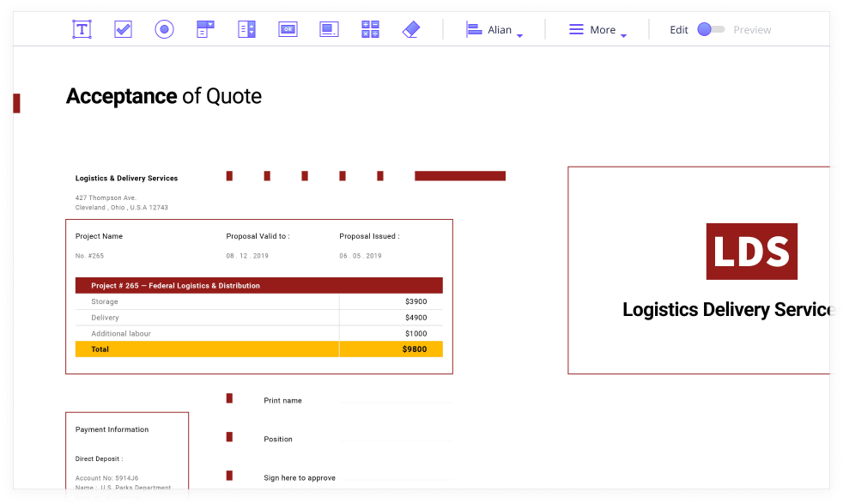Click the Position label
843x504 pixels.
coord(278,440)
